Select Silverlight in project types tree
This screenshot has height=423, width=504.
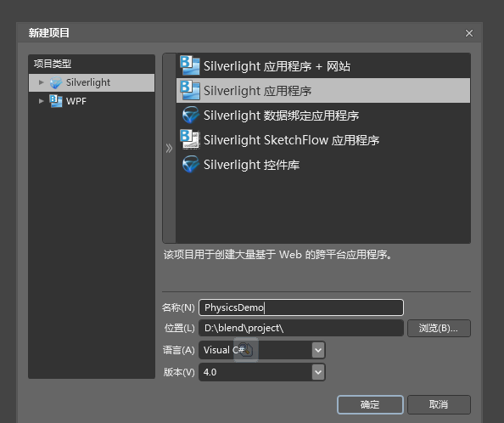(92, 82)
